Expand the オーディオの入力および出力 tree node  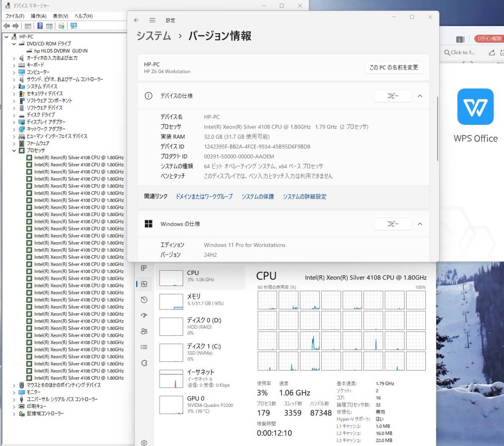14,58
